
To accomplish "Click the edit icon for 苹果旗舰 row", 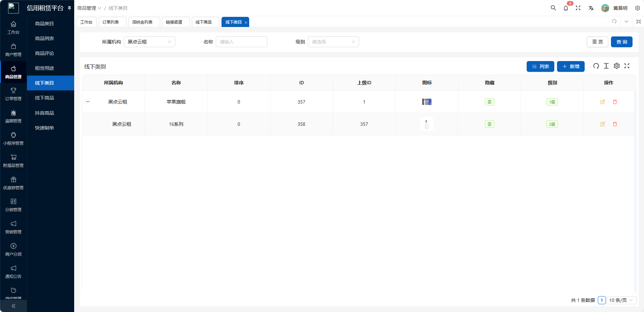I will tap(602, 102).
